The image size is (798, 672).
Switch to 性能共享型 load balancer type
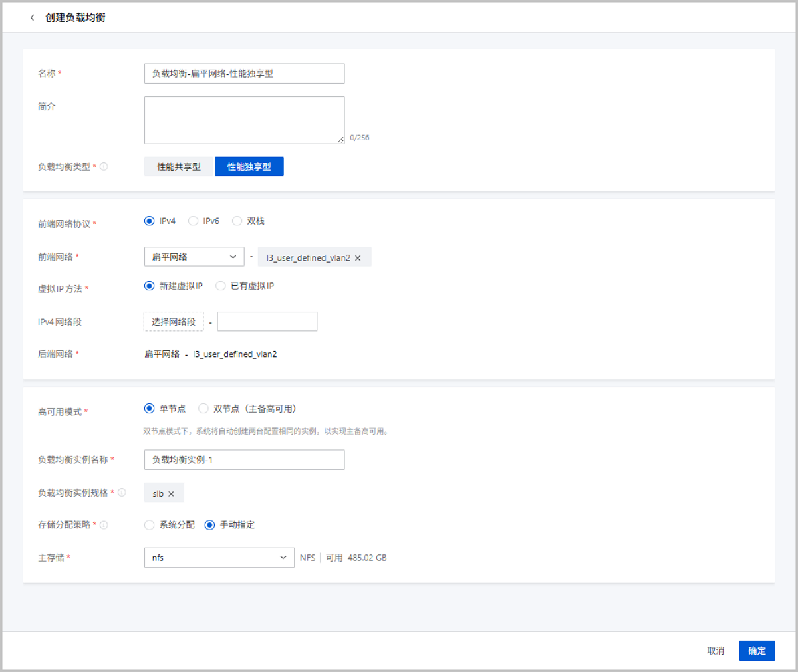click(x=179, y=167)
